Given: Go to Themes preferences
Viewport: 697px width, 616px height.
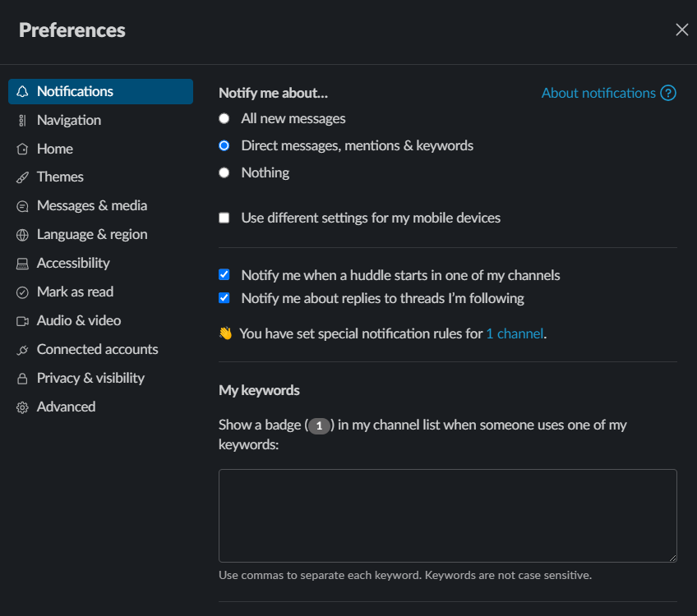Looking at the screenshot, I should click(100, 177).
